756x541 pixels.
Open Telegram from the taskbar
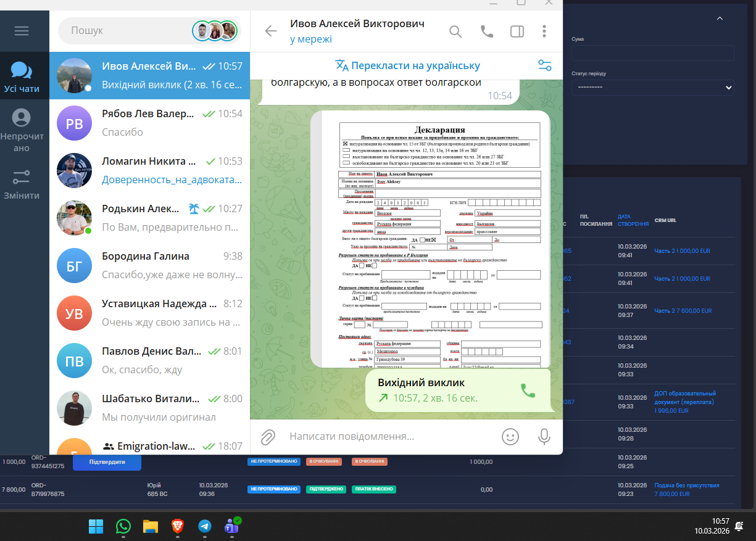[205, 526]
